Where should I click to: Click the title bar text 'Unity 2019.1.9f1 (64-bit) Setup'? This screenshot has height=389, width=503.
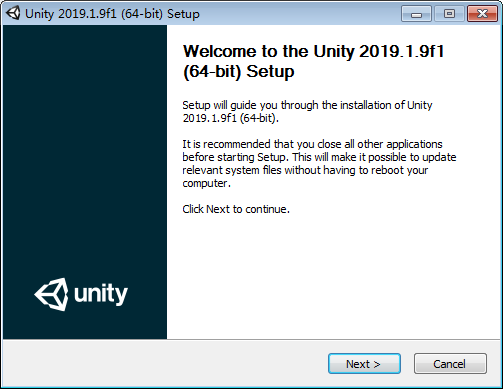coord(112,14)
